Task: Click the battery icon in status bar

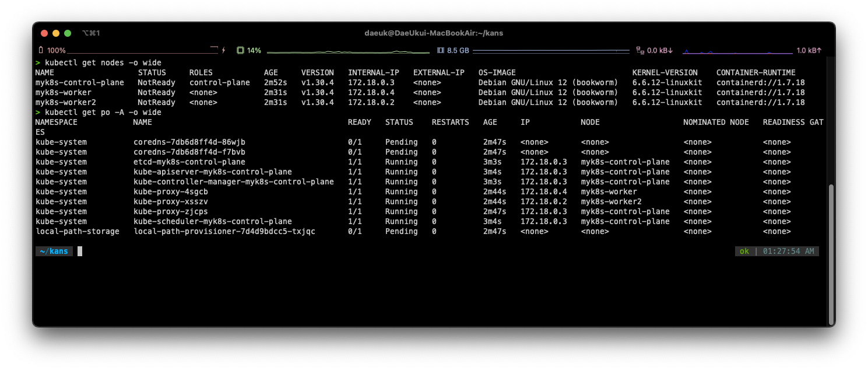Action: pos(40,51)
